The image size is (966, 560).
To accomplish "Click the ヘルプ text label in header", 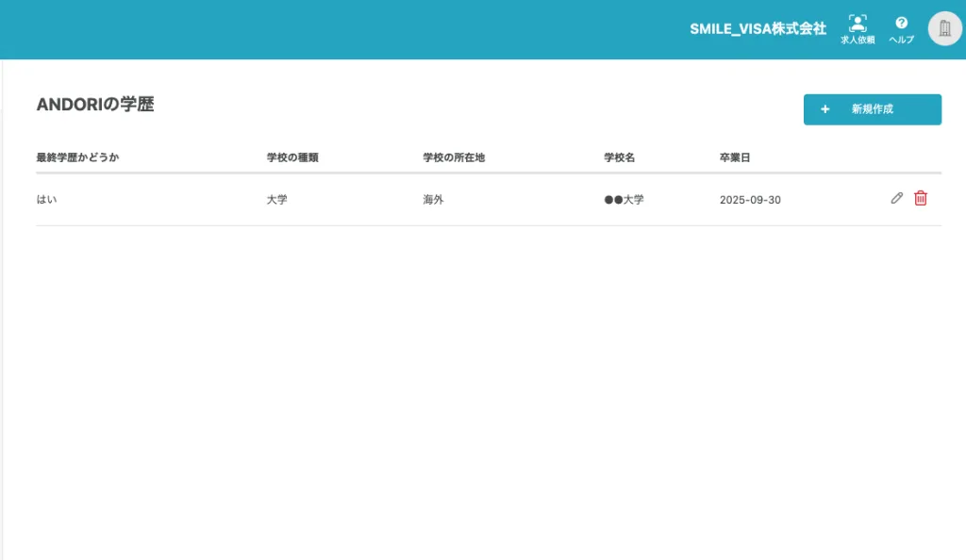I will coord(901,41).
